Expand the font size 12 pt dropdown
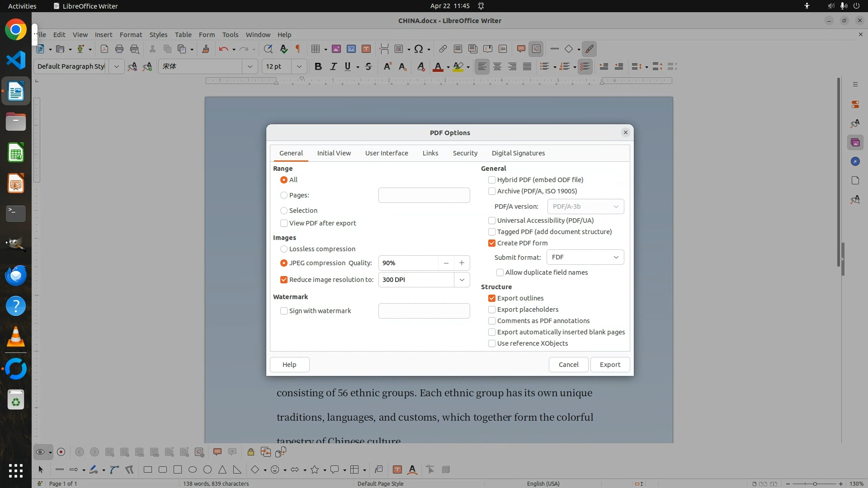The height and width of the screenshot is (488, 868). click(x=299, y=66)
